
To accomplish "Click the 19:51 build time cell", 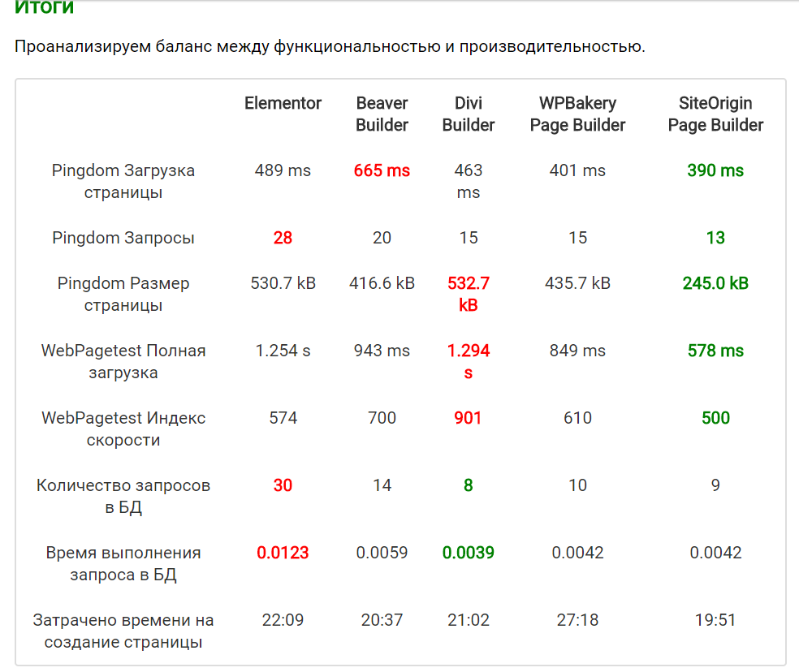I will 715,619.
